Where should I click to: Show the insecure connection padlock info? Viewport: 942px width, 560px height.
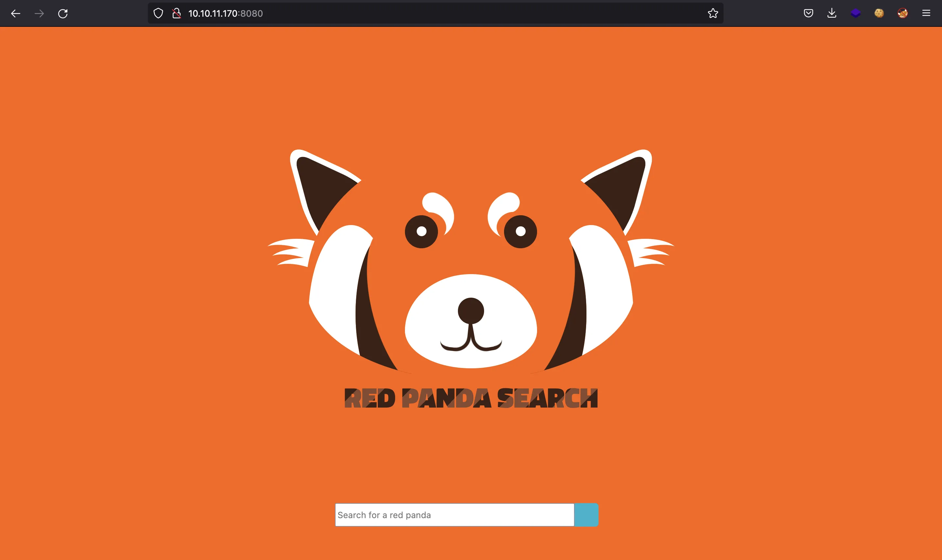click(176, 14)
